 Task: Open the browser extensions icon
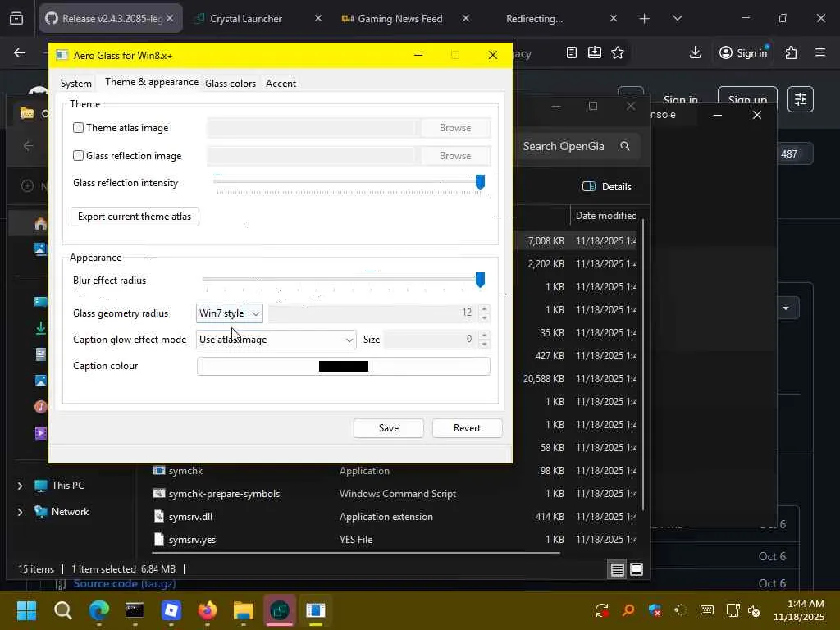[x=791, y=52]
